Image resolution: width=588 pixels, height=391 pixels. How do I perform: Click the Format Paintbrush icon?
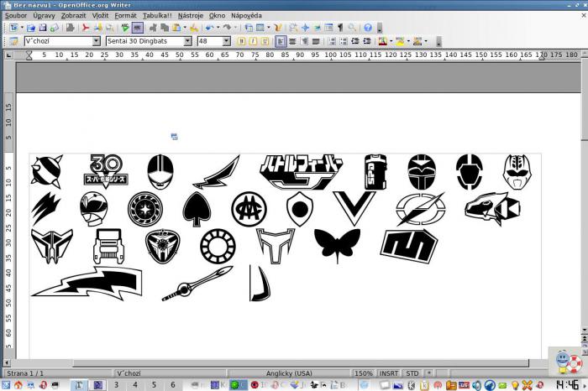(x=194, y=28)
